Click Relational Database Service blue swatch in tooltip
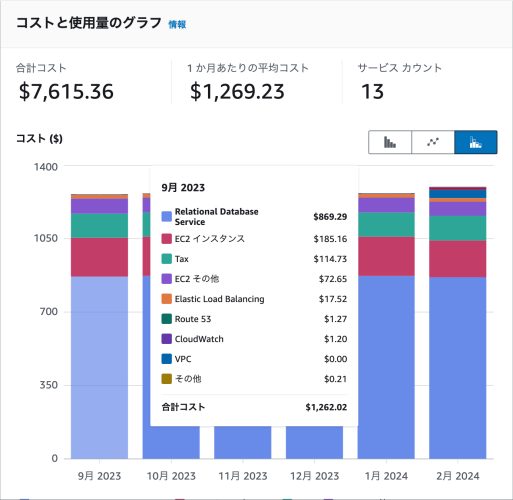Screen dimensions: 513x500 [167, 217]
